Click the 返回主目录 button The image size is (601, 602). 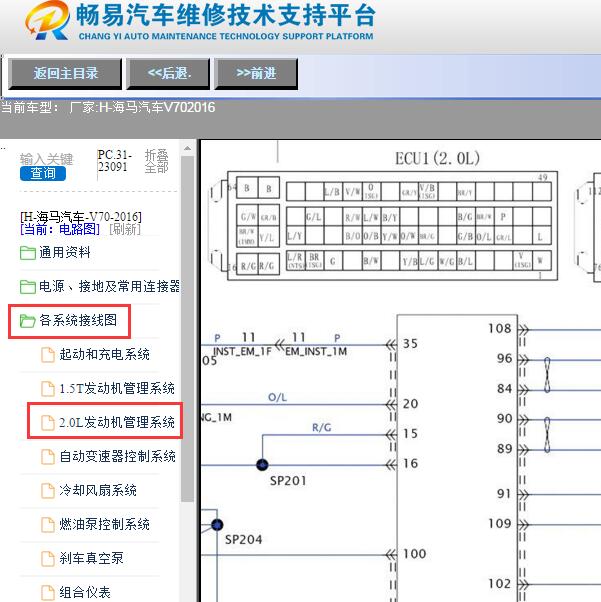tap(65, 73)
